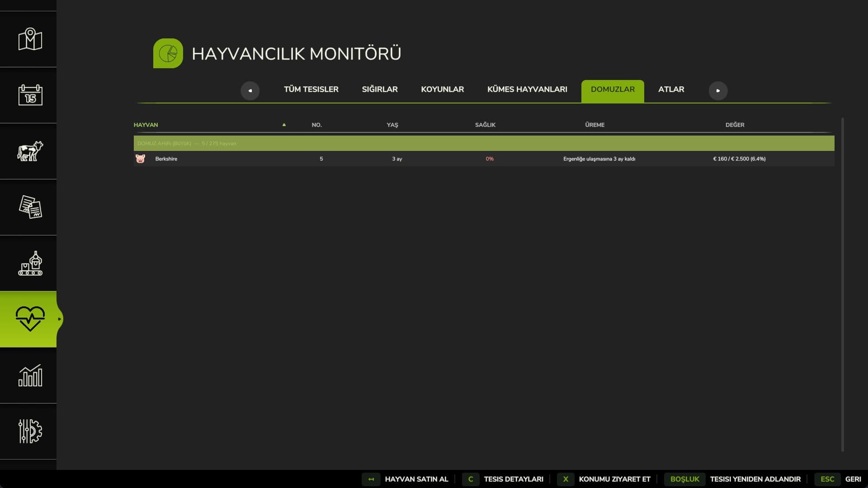Select the Berkshire row name
868x488 pixels.
tap(166, 159)
